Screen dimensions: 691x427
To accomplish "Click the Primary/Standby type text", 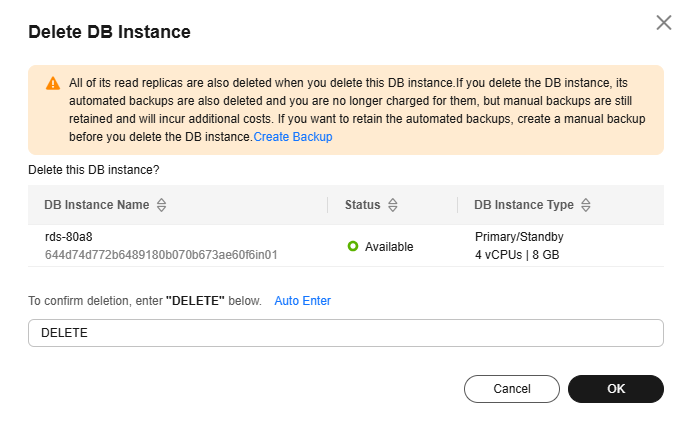I will point(519,237).
